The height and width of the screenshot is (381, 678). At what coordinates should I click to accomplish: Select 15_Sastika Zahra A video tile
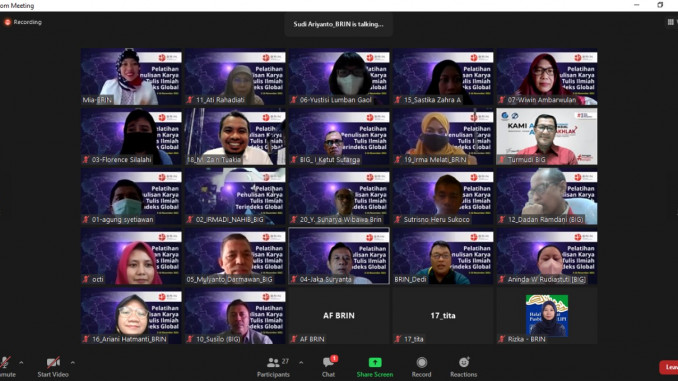pyautogui.click(x=443, y=77)
